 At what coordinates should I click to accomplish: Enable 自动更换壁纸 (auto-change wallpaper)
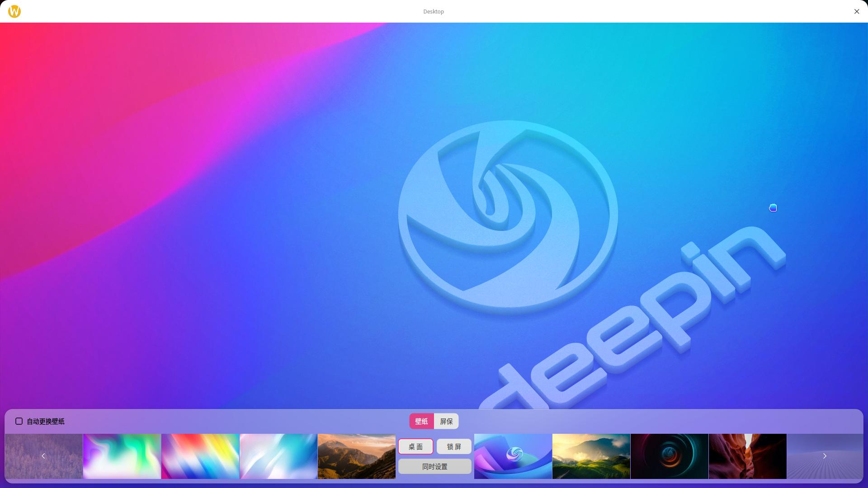coord(19,421)
